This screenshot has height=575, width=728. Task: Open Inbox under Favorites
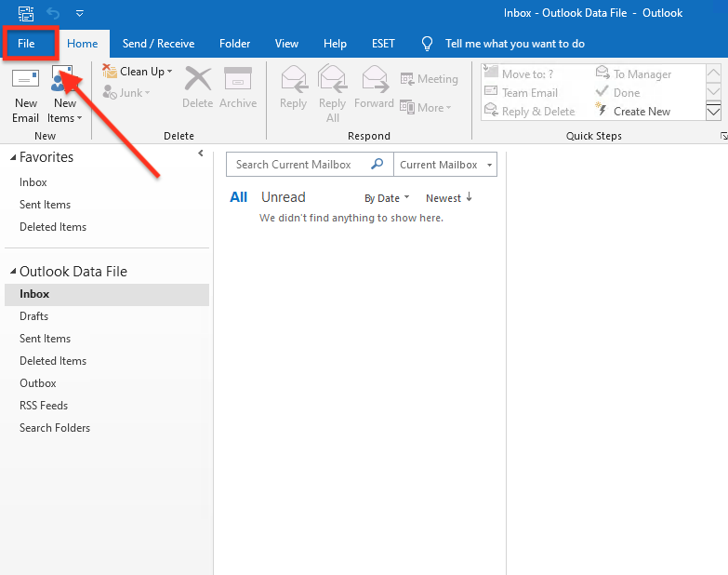pyautogui.click(x=33, y=182)
